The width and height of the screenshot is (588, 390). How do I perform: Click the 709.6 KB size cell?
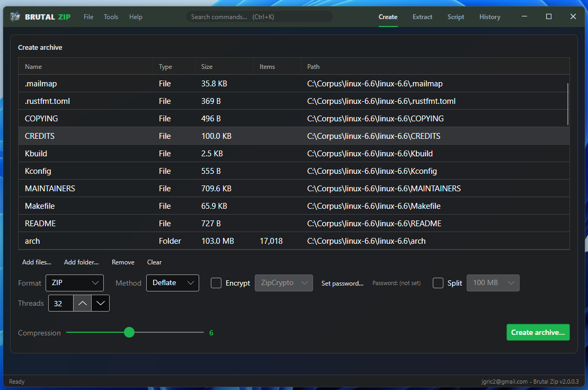pyautogui.click(x=216, y=188)
